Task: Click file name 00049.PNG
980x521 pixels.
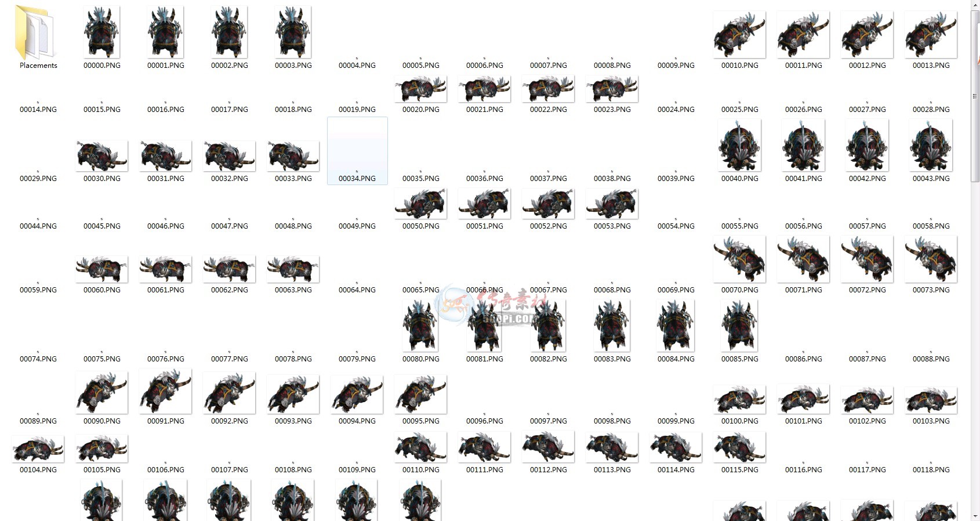Action: (x=357, y=226)
